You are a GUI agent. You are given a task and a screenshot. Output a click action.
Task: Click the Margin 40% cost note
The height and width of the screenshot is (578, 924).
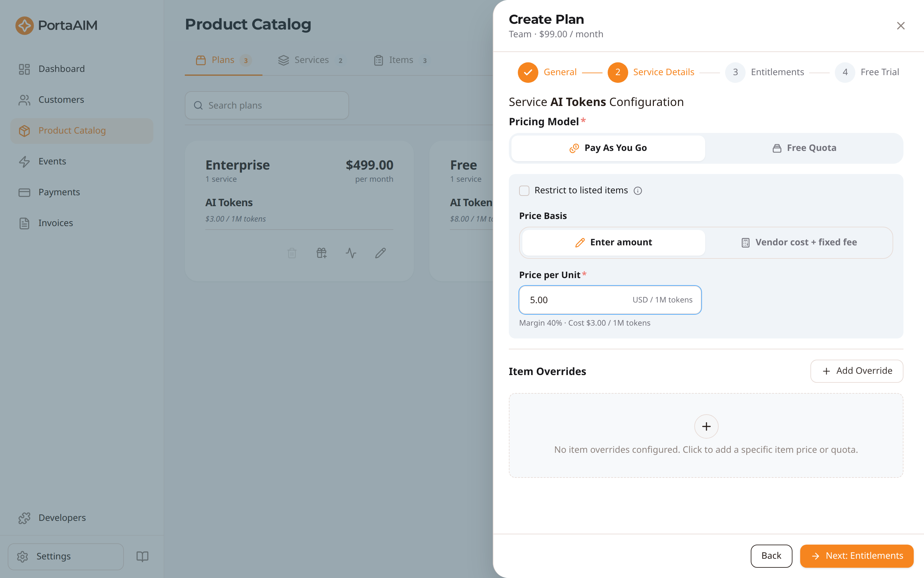585,323
